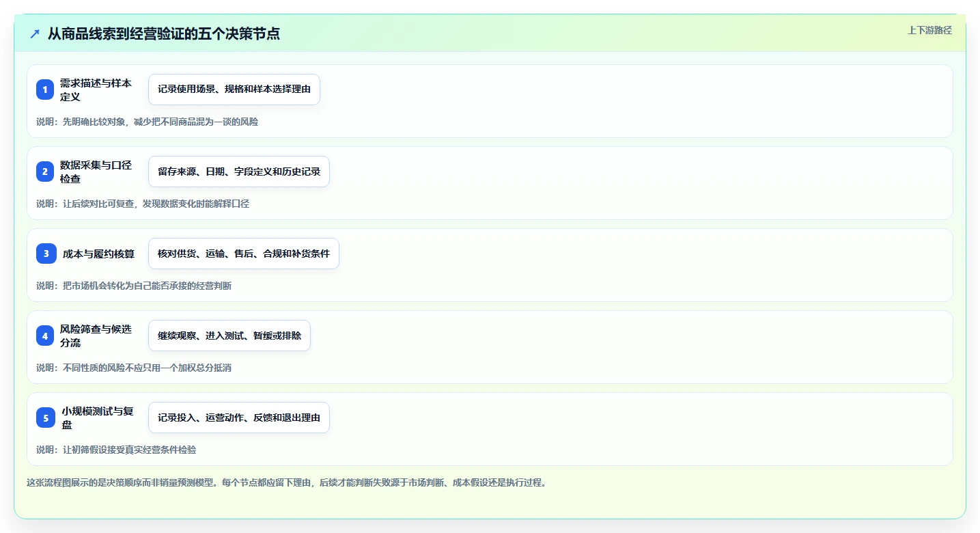
Task: Click the number 3 step badge
Action: [46, 254]
